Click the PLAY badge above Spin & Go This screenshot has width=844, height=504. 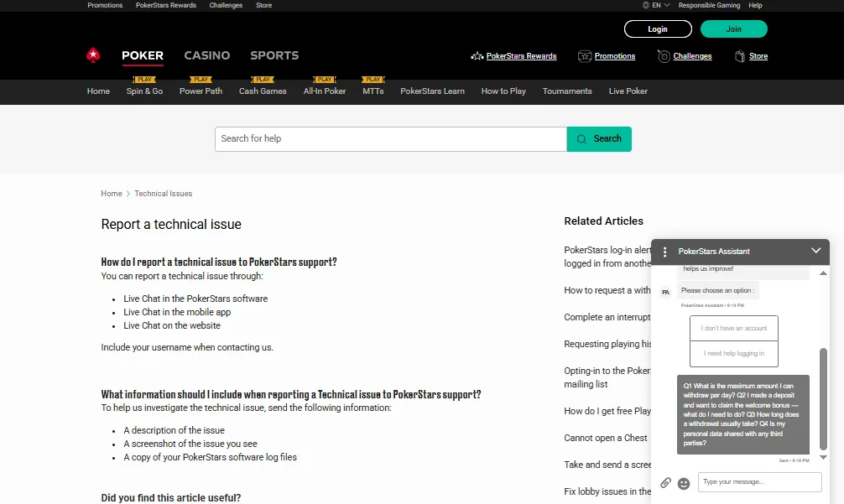click(x=144, y=79)
